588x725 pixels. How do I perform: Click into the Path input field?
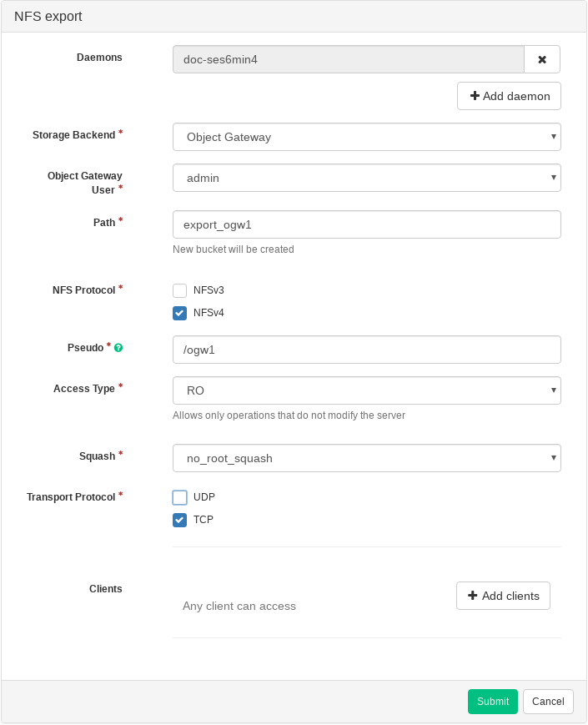tap(366, 224)
